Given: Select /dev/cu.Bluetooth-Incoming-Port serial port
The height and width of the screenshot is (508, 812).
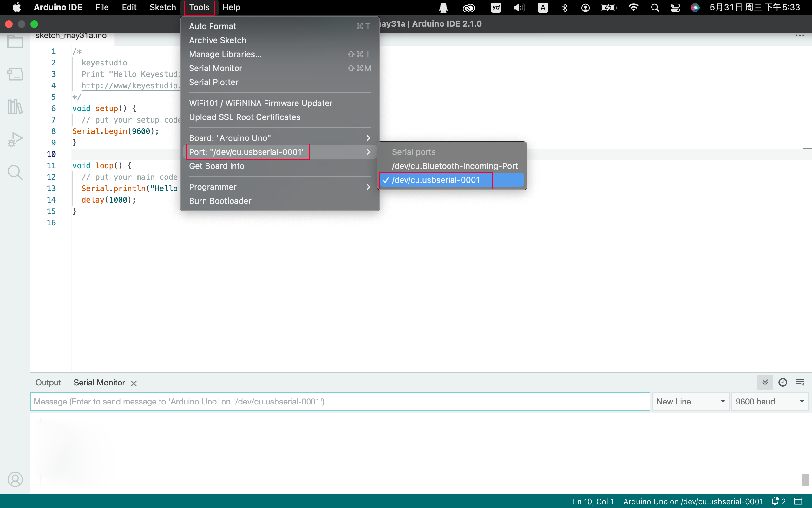Looking at the screenshot, I should click(452, 166).
